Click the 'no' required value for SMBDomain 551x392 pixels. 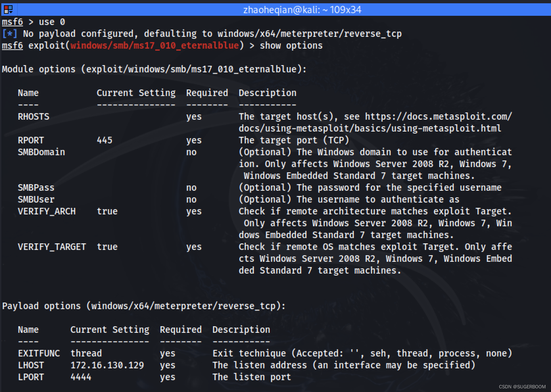click(191, 152)
